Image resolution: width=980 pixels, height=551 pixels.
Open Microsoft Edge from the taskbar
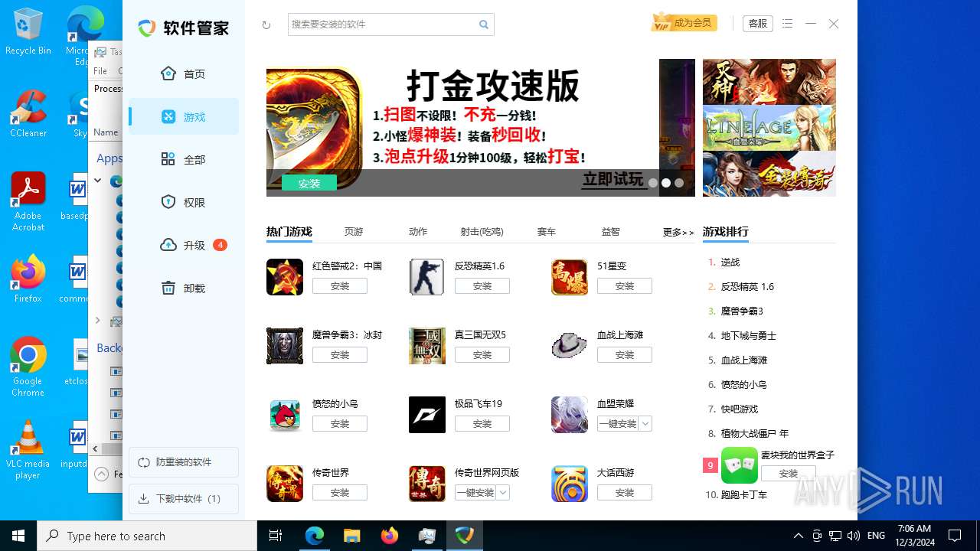[315, 536]
